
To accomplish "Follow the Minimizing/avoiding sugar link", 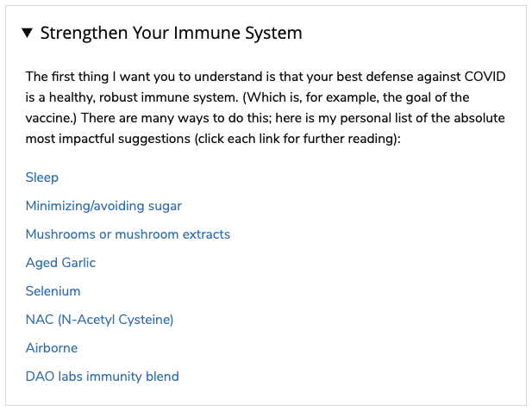I will pyautogui.click(x=103, y=206).
